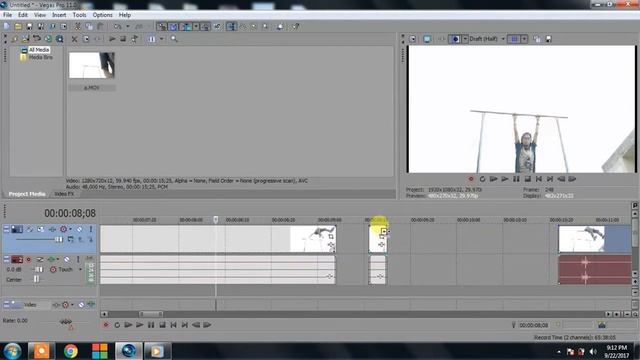Toggle Loop Playback under video preview
Viewport: 640px width, 360px height.
click(482, 179)
